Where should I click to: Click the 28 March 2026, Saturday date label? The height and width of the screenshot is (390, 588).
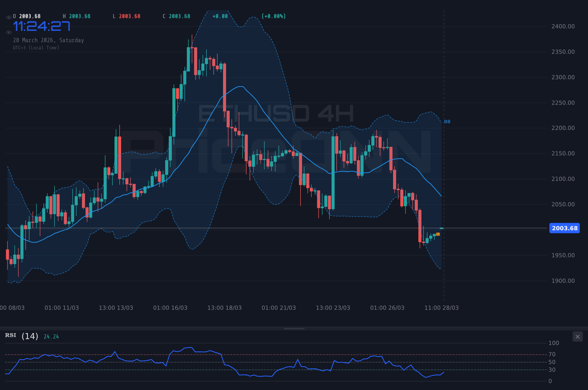[x=49, y=40]
